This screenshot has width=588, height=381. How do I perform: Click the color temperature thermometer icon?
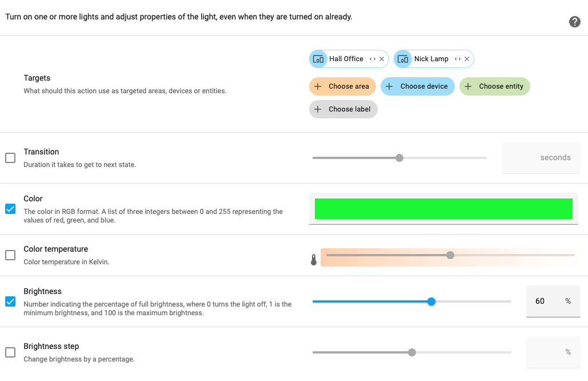pos(314,260)
